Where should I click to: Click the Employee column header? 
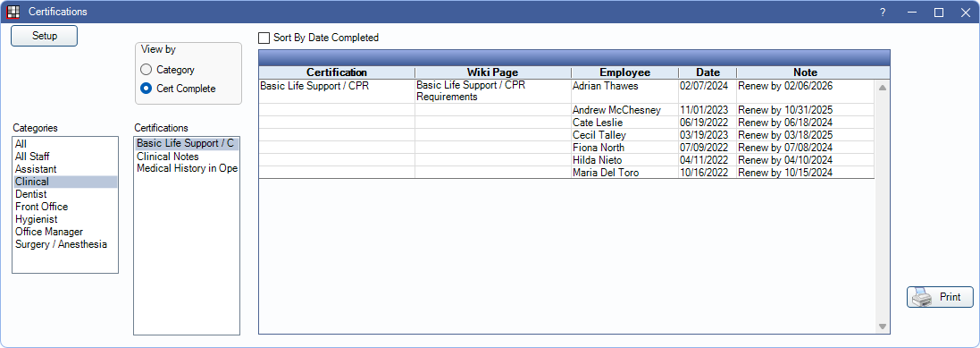pos(625,72)
